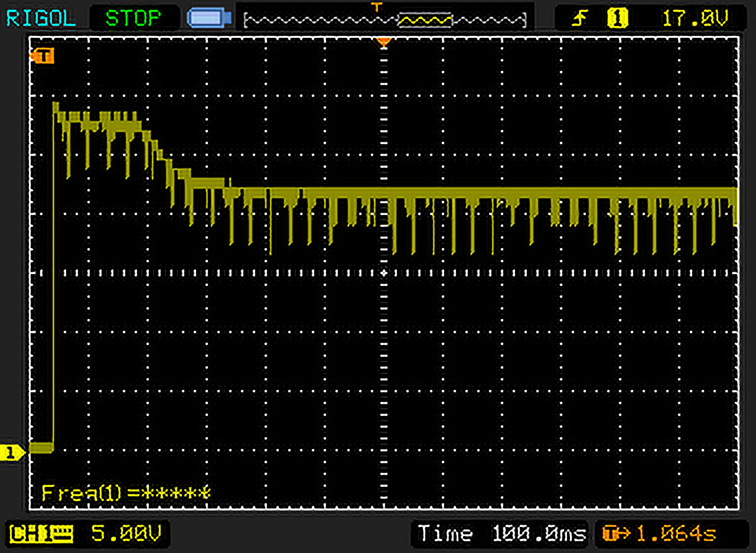The width and height of the screenshot is (756, 553).
Task: Select the Freq(1) measurement readout
Action: click(x=125, y=492)
